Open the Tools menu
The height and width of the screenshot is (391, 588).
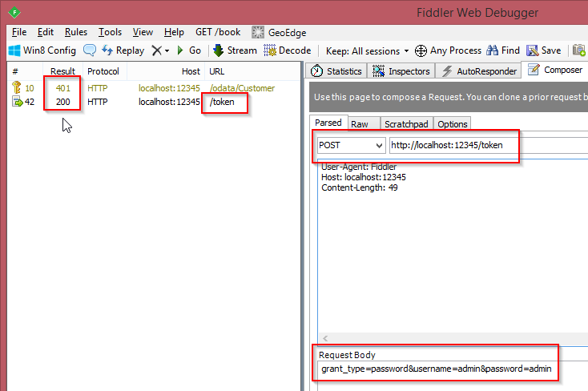(x=110, y=32)
